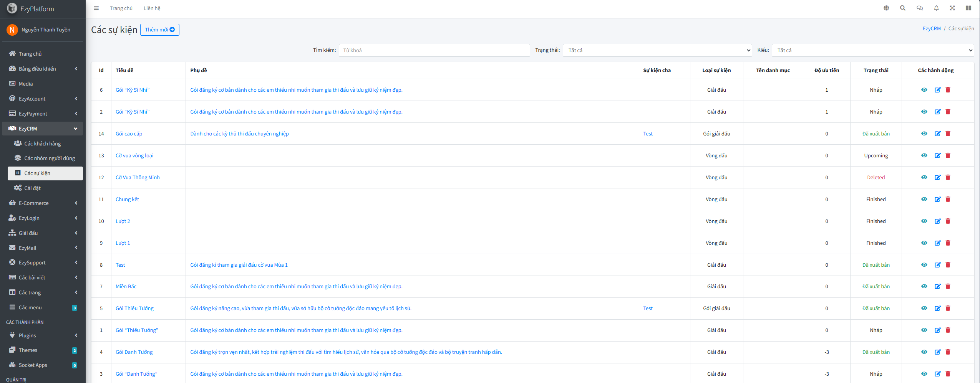Click the Từ khoá search input field
980x383 pixels.
pyautogui.click(x=434, y=50)
